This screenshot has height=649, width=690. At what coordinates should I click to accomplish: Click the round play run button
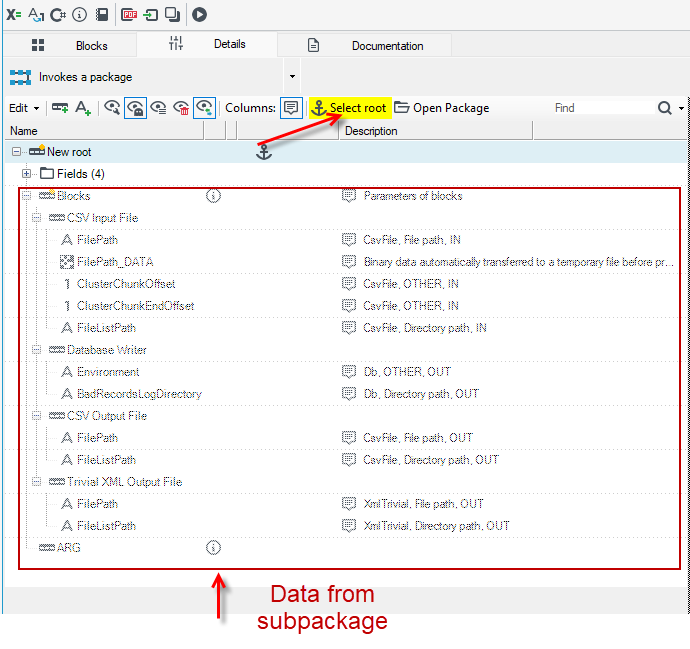199,15
